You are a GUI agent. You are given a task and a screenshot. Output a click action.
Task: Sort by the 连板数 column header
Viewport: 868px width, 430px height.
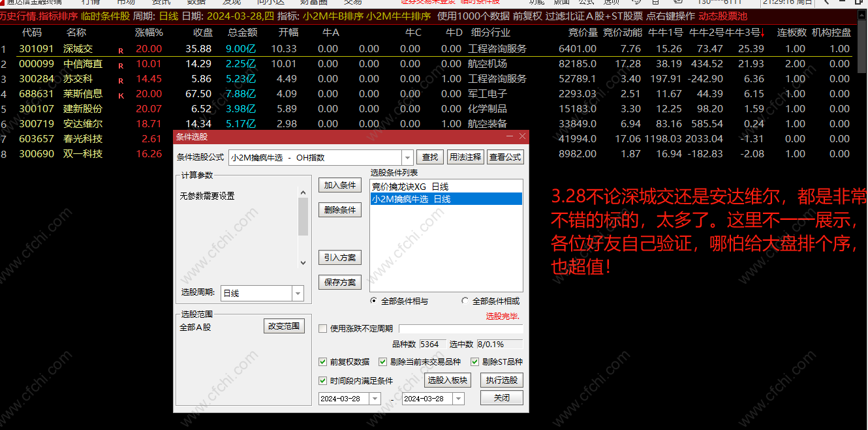pos(792,33)
